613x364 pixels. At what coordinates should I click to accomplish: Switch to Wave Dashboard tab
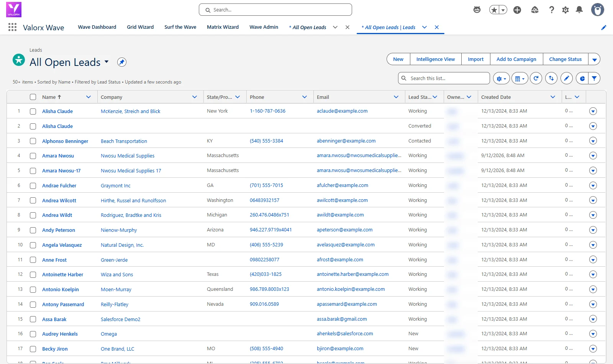97,27
